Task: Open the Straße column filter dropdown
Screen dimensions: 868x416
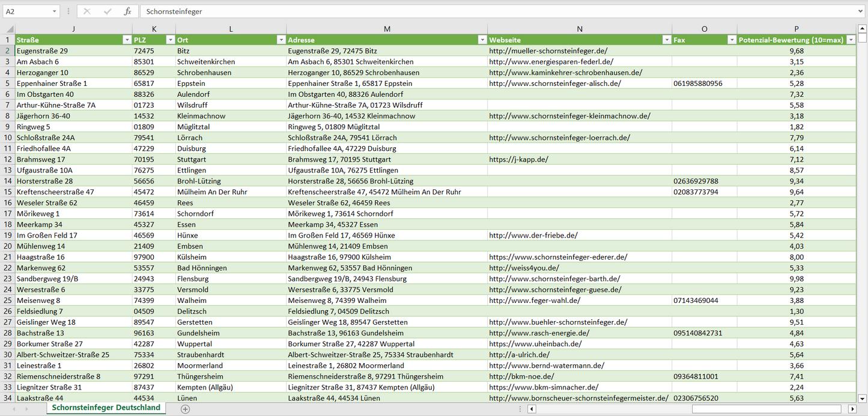Action: (126, 40)
